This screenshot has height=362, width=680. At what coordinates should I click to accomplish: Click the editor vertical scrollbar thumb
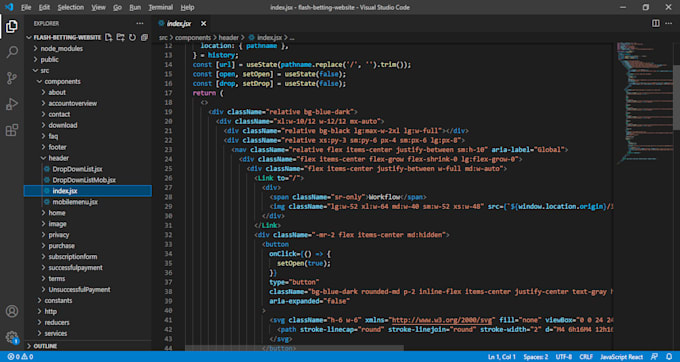[x=677, y=97]
